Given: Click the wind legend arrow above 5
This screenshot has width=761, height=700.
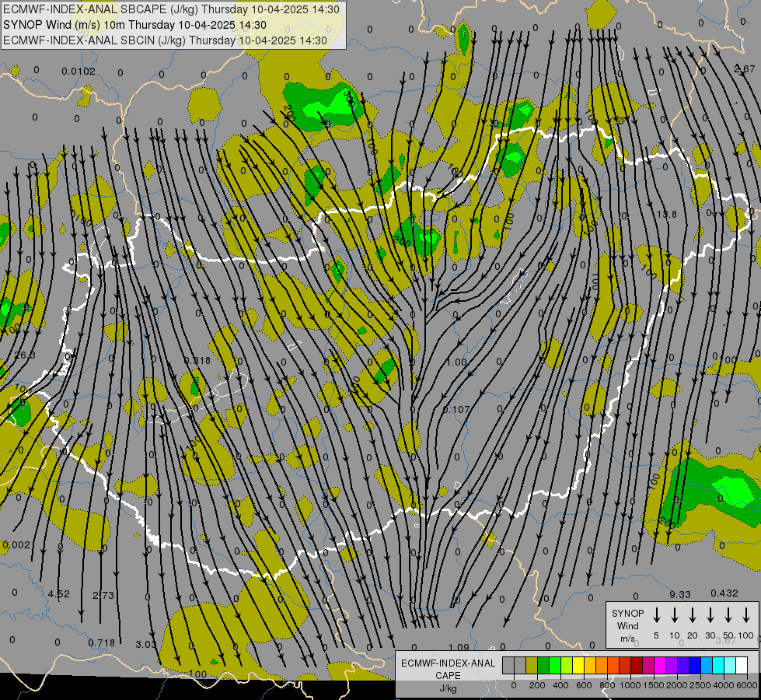Looking at the screenshot, I should tap(656, 615).
